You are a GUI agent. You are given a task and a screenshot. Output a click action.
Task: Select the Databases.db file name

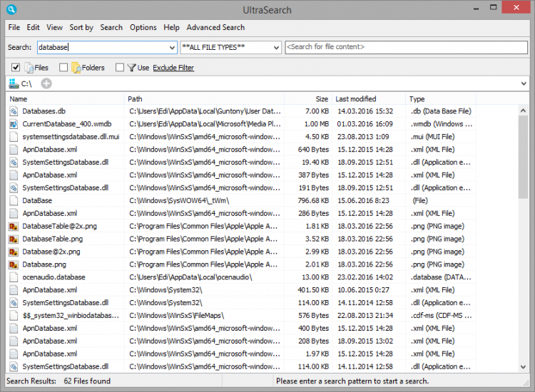pyautogui.click(x=44, y=111)
